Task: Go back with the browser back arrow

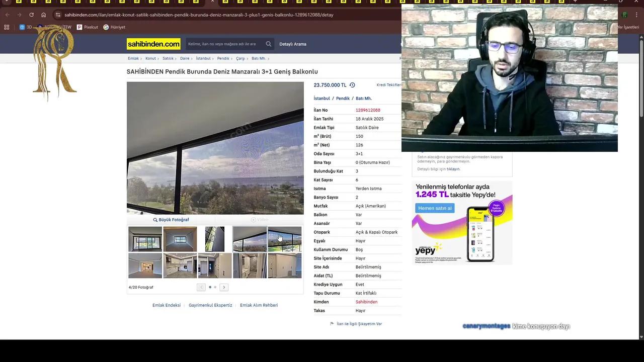Action: pos(7,15)
